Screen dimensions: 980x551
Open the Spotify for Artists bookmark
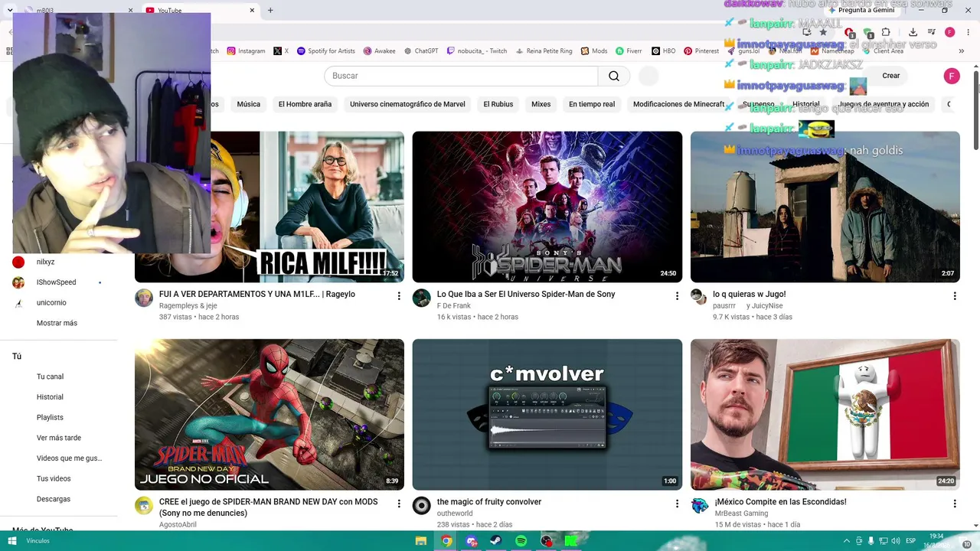[326, 51]
